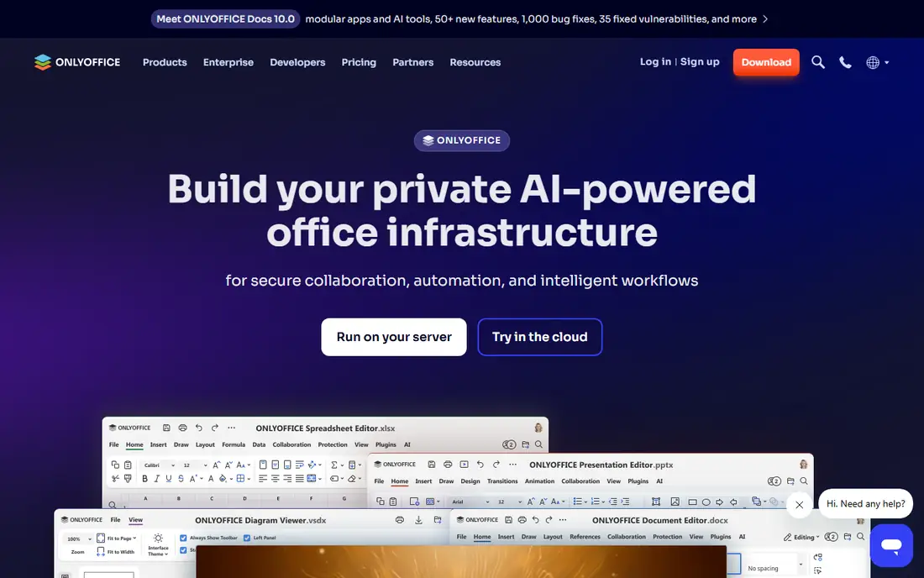Open the language globe selector
This screenshot has height=578, width=924.
pyautogui.click(x=878, y=62)
